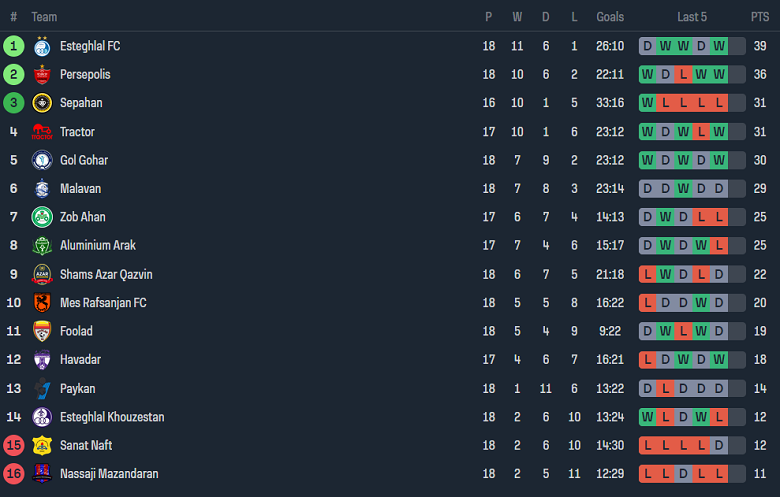The image size is (780, 497).
Task: Click the Nassaji Mazandaran crest
Action: 42,474
